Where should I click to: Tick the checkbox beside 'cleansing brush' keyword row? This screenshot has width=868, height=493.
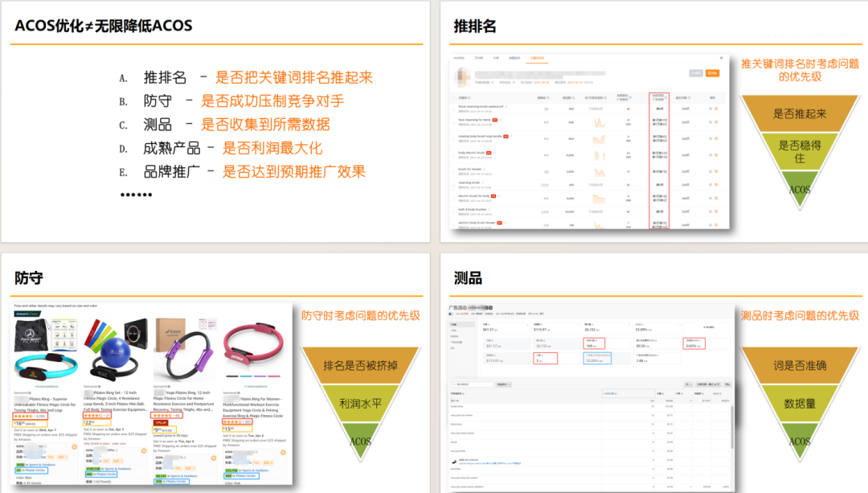(454, 184)
